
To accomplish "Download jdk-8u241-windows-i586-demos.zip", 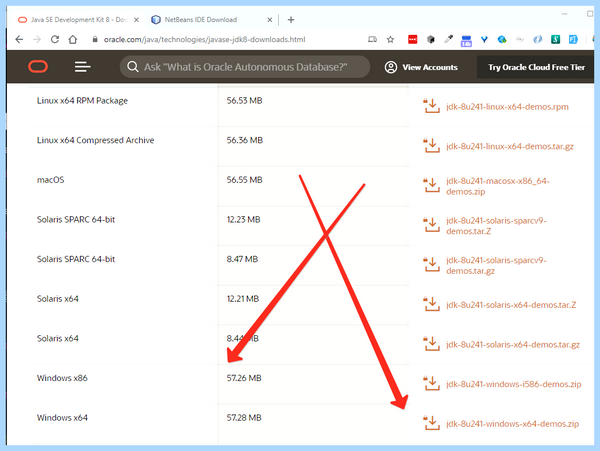I will click(514, 384).
